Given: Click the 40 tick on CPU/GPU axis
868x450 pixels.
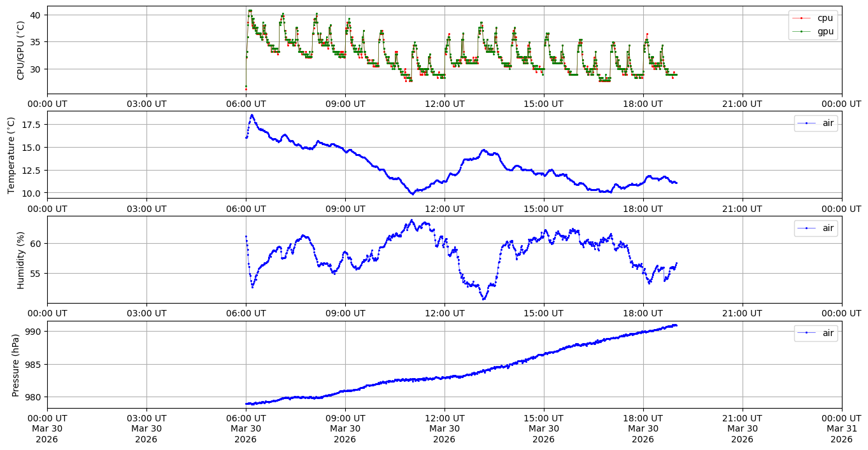Looking at the screenshot, I should coord(36,15).
